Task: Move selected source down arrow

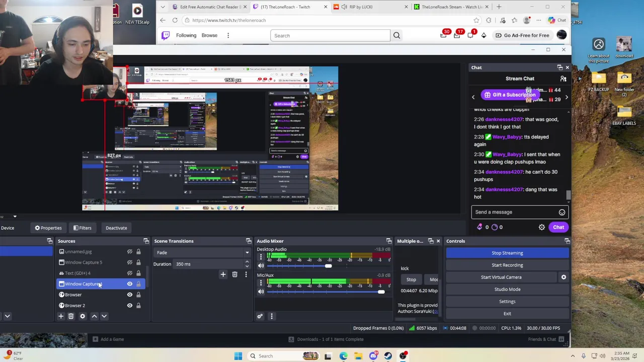Action: click(x=104, y=316)
